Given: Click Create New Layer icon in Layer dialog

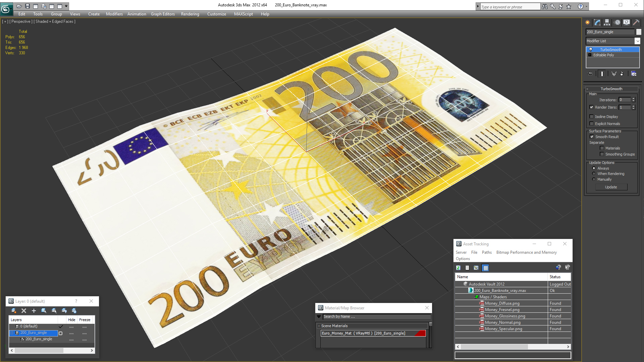Looking at the screenshot, I should coord(14,311).
